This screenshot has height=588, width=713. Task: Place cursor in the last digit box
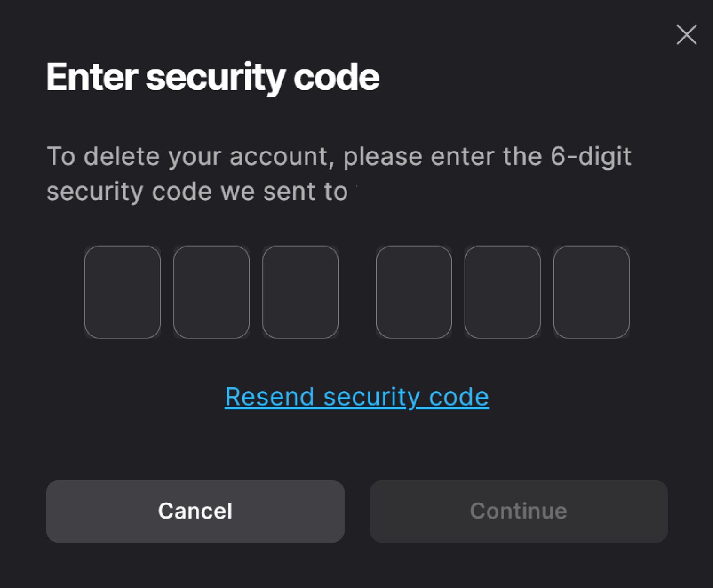(x=591, y=292)
